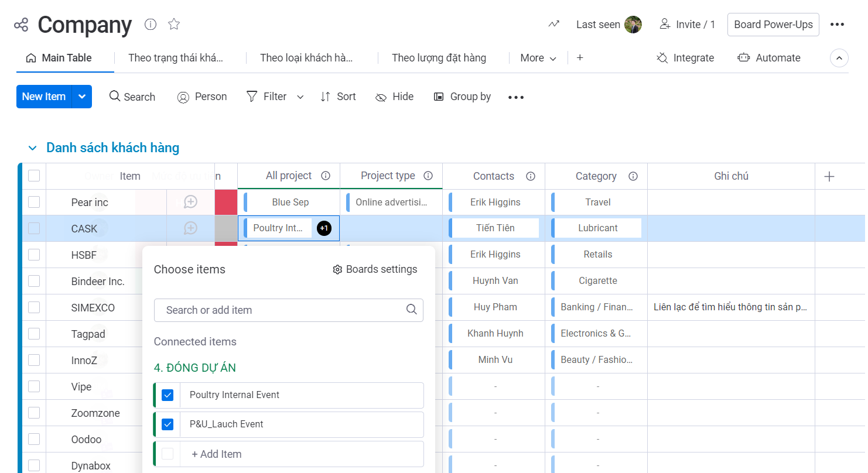Viewport: 868px width, 473px height.
Task: Expand the More views dropdown
Action: tap(538, 58)
